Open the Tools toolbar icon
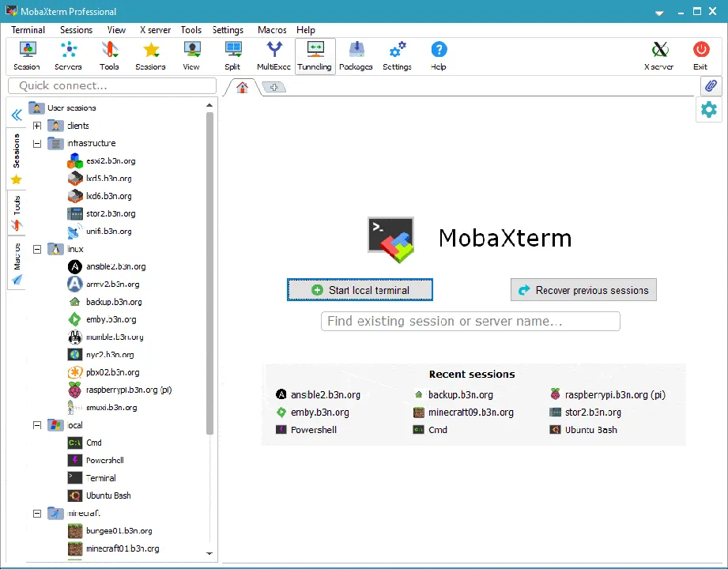Image resolution: width=728 pixels, height=569 pixels. pyautogui.click(x=110, y=56)
